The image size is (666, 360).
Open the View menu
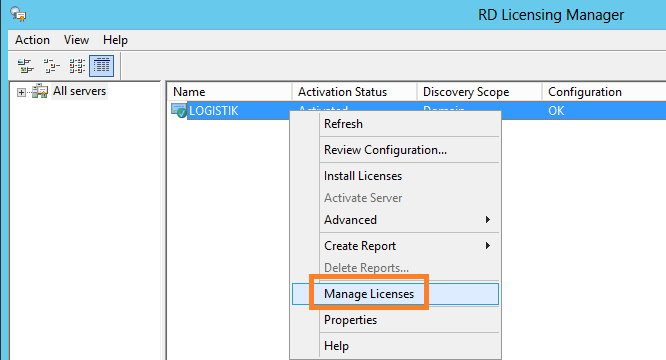[76, 40]
